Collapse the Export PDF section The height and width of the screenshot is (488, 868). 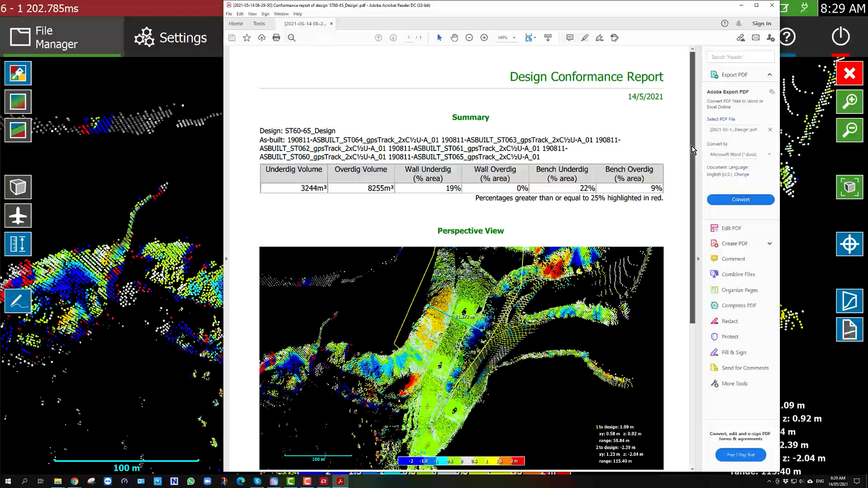point(769,75)
